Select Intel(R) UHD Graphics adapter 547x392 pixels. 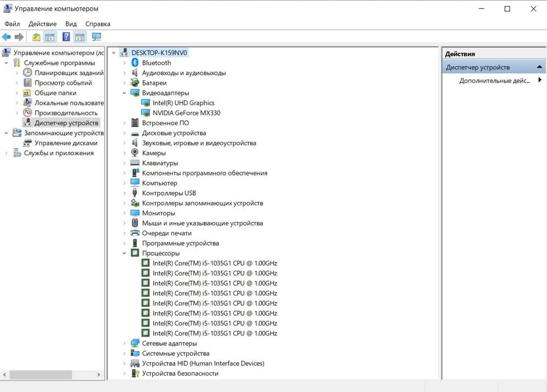pyautogui.click(x=183, y=103)
